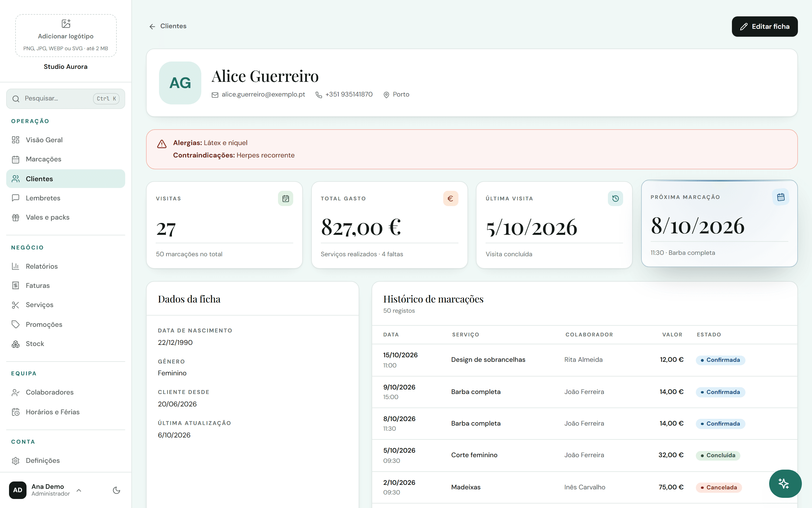Click the phone icon

tap(319, 95)
